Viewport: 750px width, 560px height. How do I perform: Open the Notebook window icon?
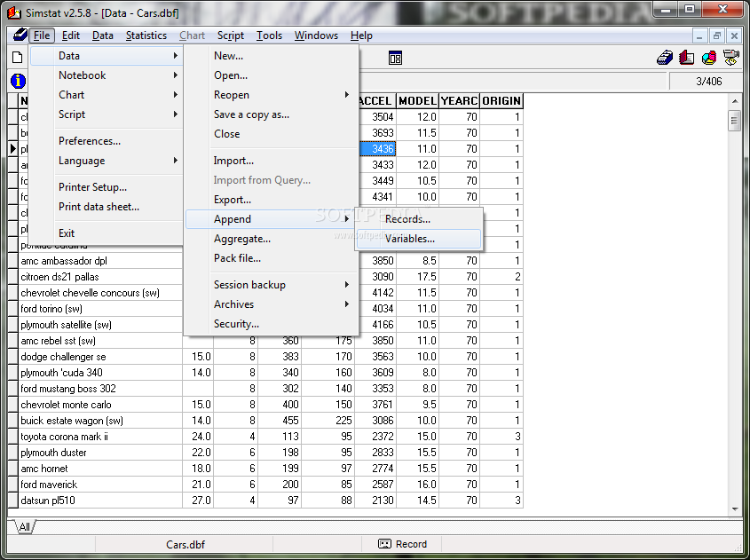(686, 58)
